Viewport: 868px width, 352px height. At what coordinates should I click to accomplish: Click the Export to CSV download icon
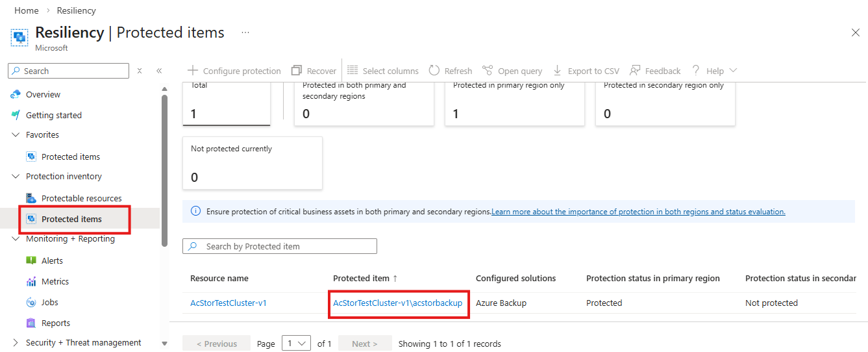click(x=557, y=71)
